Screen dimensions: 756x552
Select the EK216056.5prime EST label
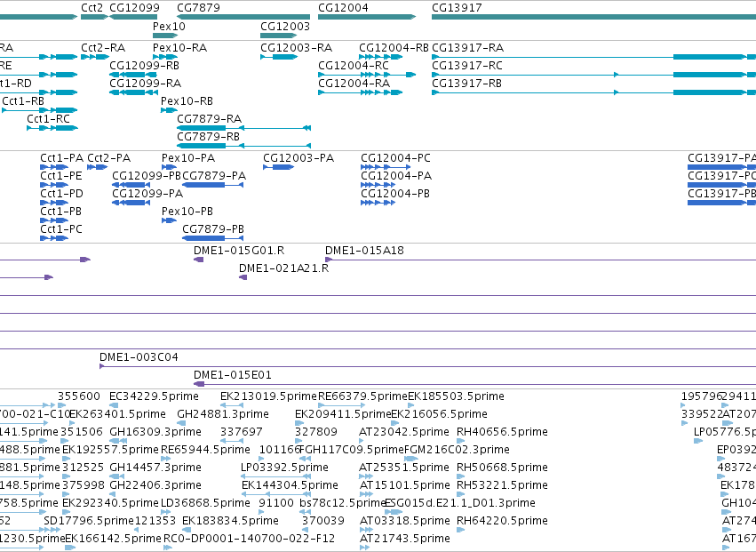[x=439, y=414]
